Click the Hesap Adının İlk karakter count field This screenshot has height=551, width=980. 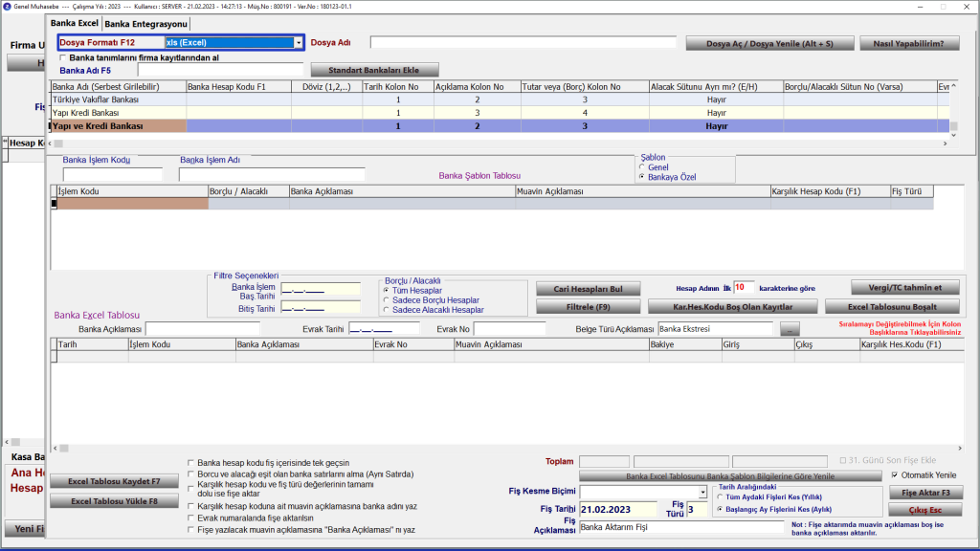(744, 287)
